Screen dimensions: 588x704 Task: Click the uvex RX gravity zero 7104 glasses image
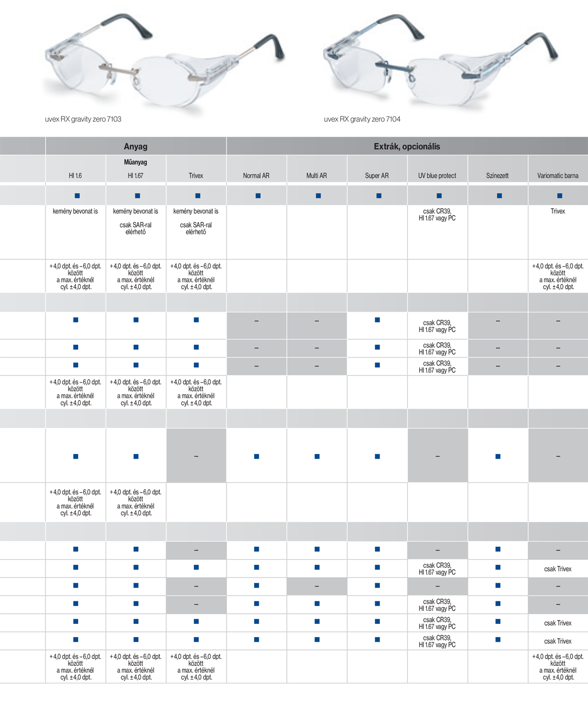(x=442, y=60)
